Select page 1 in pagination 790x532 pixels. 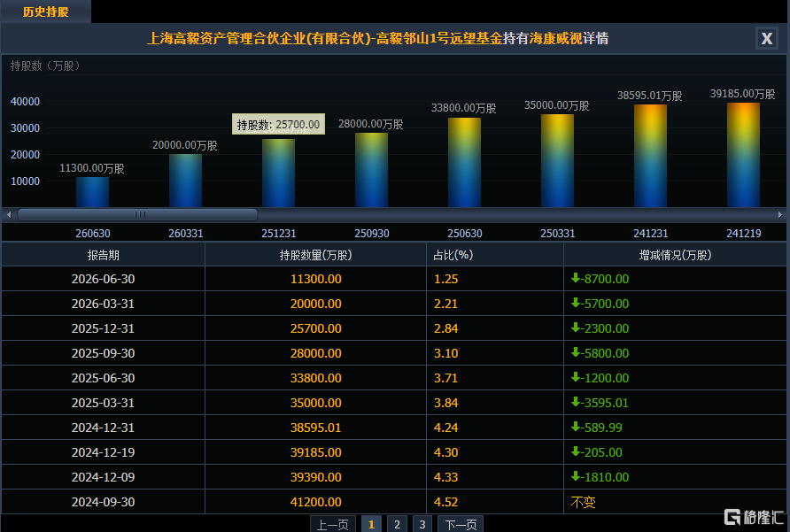tap(371, 524)
